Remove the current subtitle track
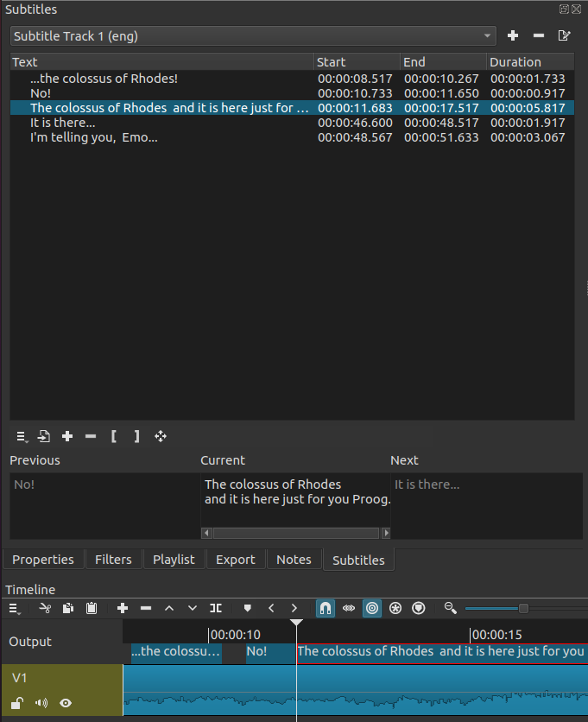Viewport: 588px width, 722px height. (x=538, y=36)
